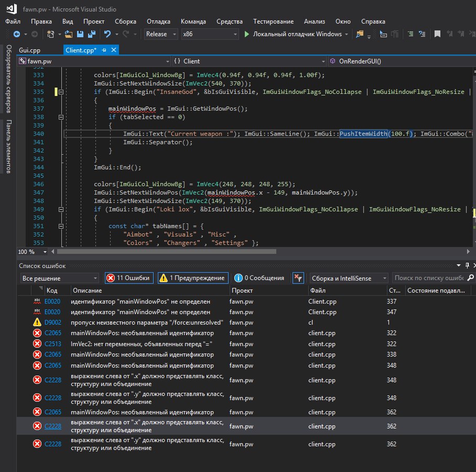Click the Undo arrow icon
Viewport: 476px width, 472px height.
(x=107, y=34)
